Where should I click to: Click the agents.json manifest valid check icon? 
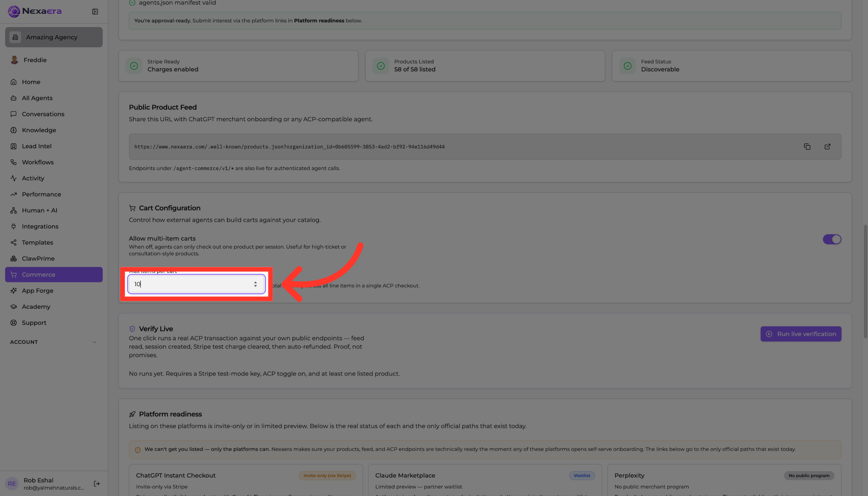(132, 3)
